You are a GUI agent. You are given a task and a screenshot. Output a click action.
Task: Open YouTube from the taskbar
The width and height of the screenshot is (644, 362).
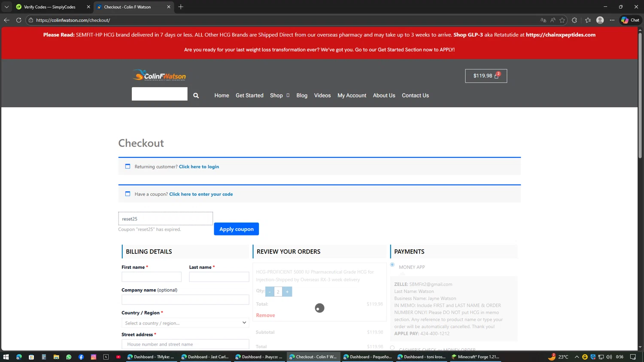pos(118,357)
